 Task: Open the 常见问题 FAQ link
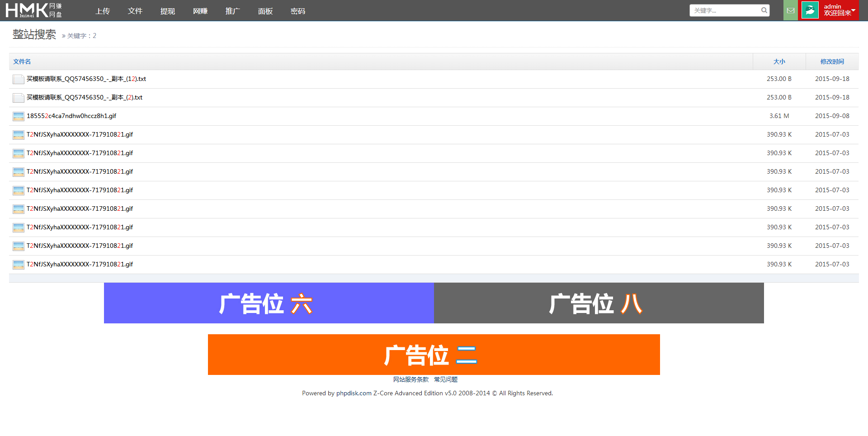pos(445,379)
